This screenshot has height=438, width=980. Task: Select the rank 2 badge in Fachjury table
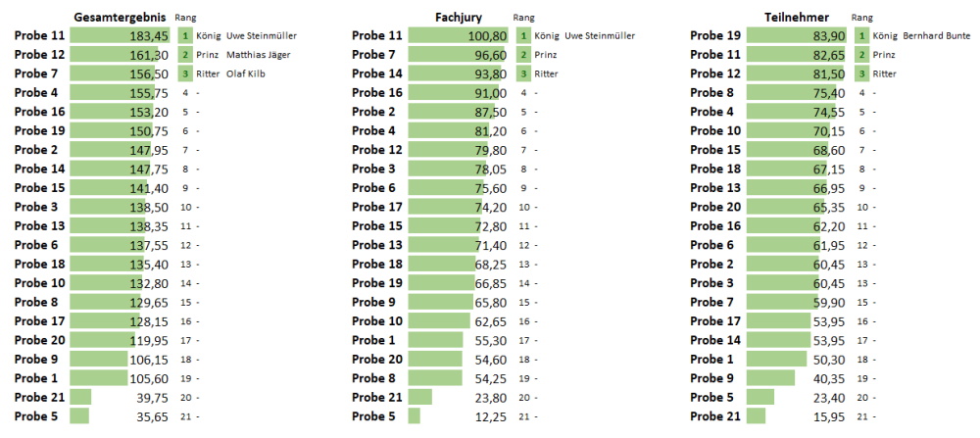521,55
